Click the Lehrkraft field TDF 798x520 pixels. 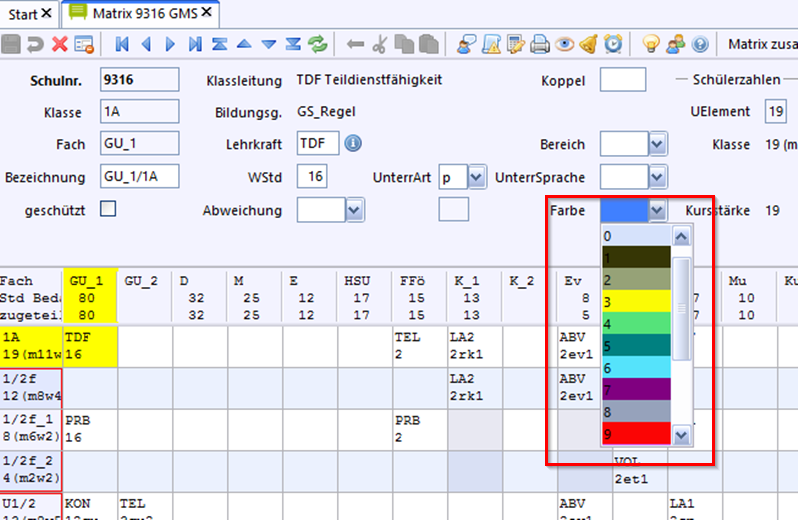pos(318,143)
